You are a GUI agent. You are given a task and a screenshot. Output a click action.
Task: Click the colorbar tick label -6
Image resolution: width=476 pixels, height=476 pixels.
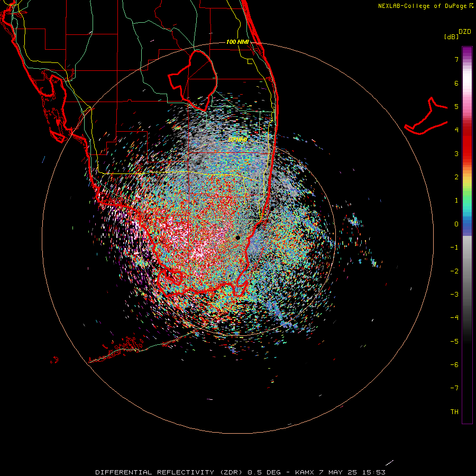click(x=454, y=365)
